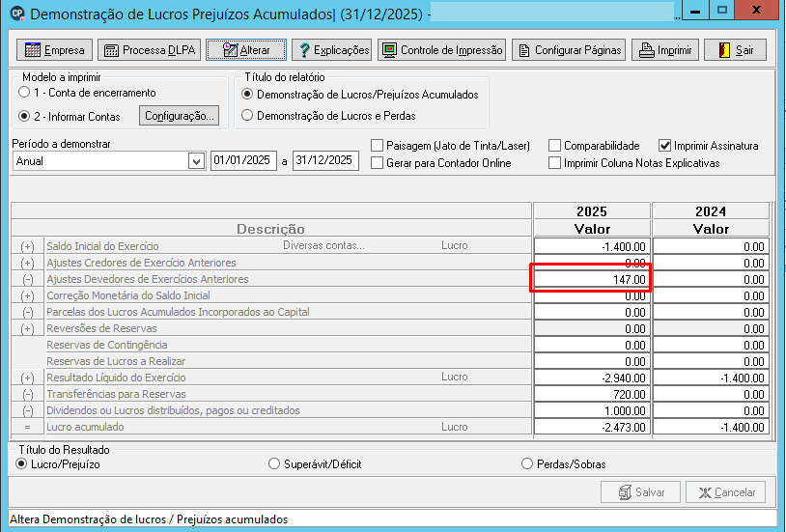Viewport: 786px width, 532px height.
Task: Click 2025 Ajustes Devedores value 147.00
Action: click(592, 279)
